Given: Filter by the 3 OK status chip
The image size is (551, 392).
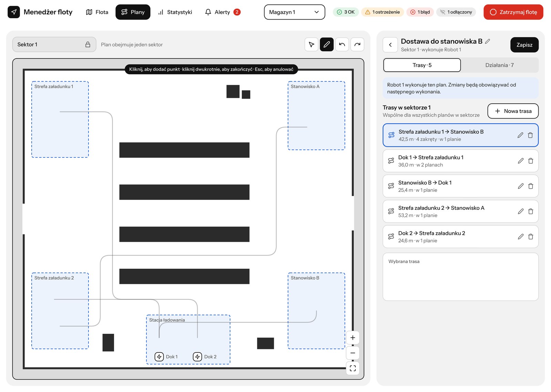Looking at the screenshot, I should tap(346, 12).
